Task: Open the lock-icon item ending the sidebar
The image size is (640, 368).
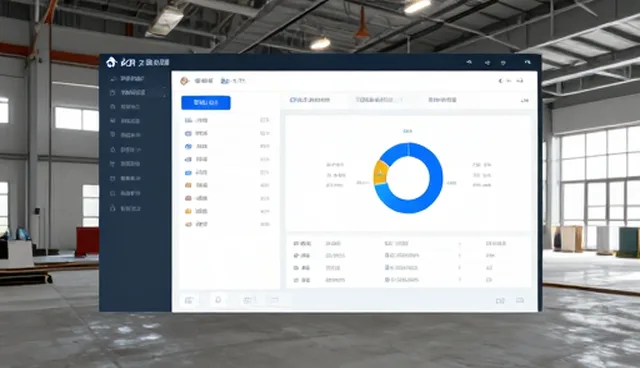Action: point(125,208)
